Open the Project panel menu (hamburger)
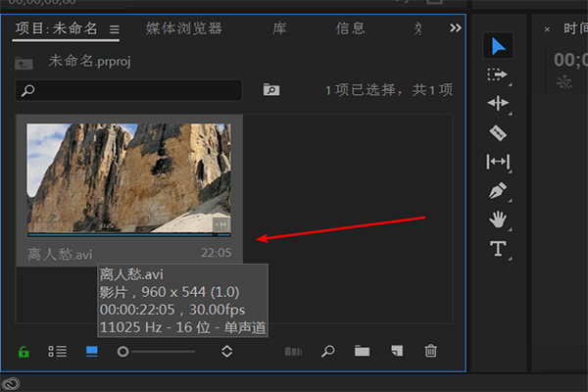 click(115, 29)
